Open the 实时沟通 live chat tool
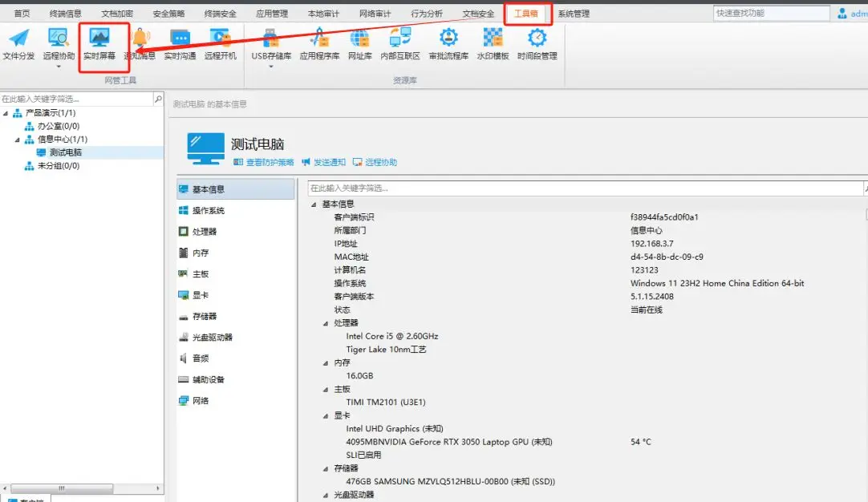Image resolution: width=868 pixels, height=502 pixels. [180, 43]
